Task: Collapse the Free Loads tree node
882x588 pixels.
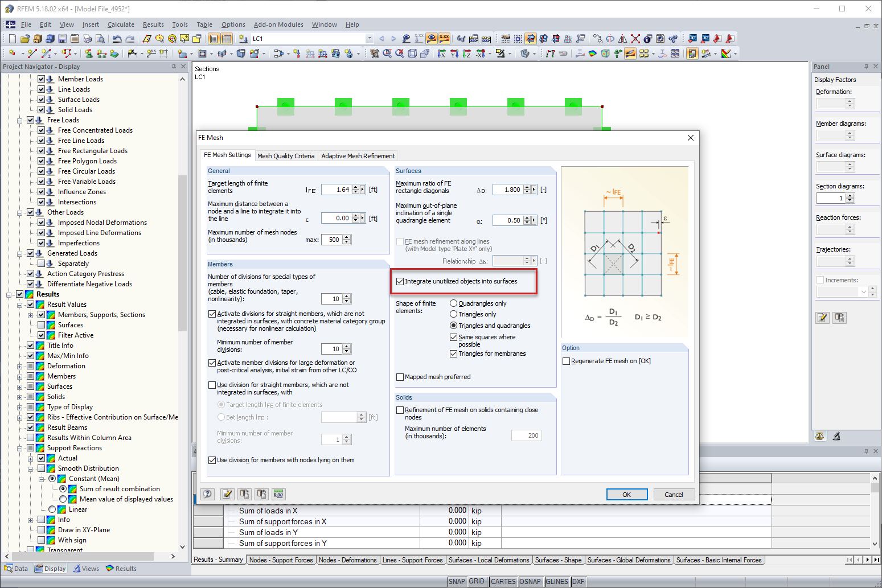Action: [20, 120]
